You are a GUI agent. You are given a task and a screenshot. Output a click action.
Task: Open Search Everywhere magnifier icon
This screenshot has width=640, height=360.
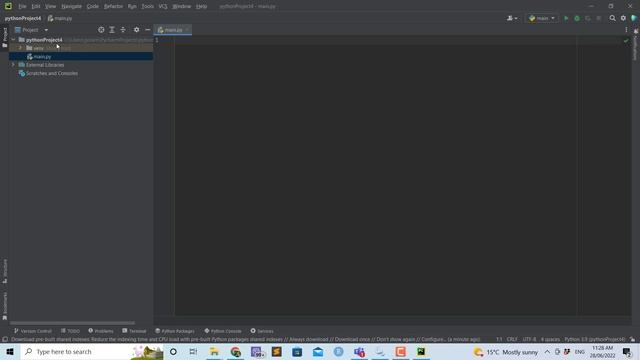[x=612, y=18]
